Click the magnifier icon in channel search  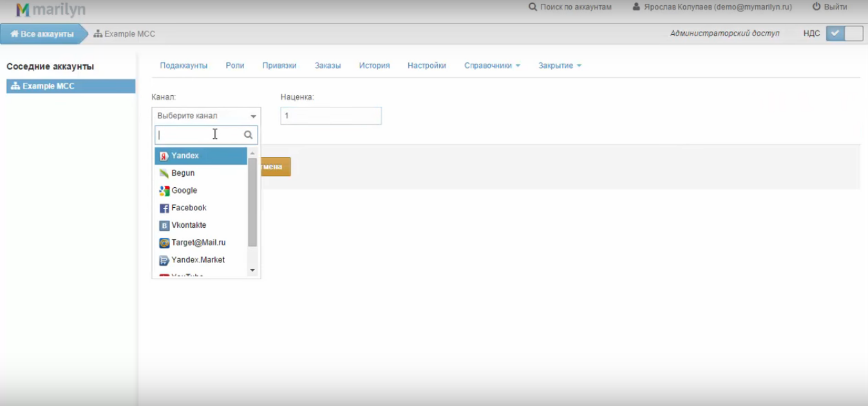coord(248,135)
